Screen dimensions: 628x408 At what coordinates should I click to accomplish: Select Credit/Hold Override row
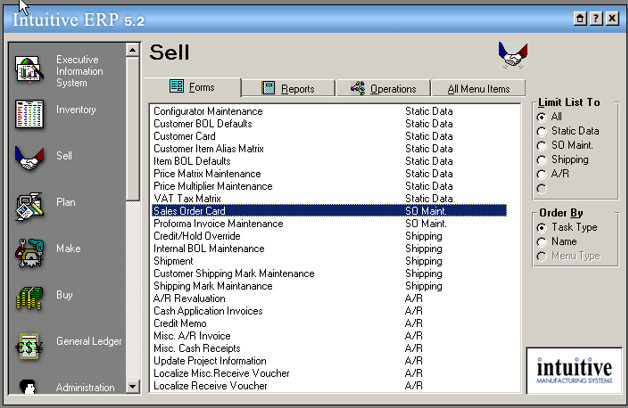[329, 236]
